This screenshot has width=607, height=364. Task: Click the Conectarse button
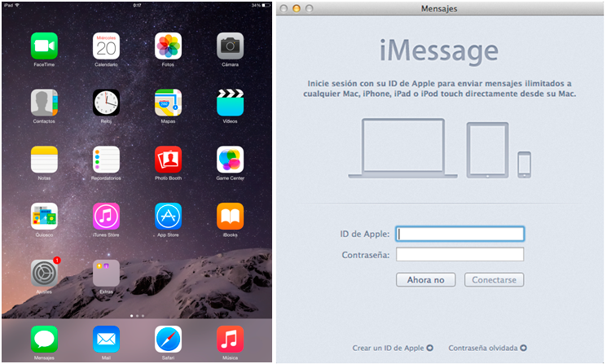494,279
